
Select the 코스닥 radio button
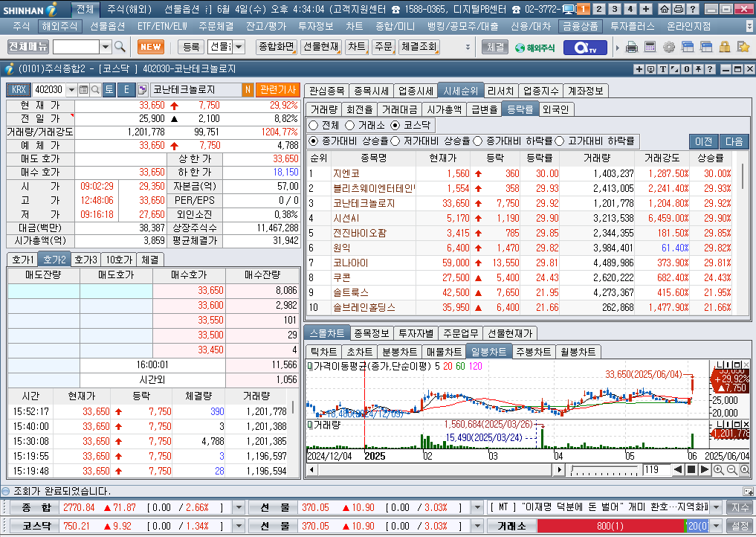395,126
